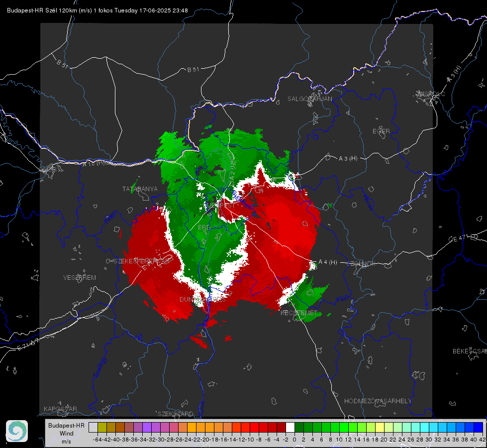Click the -64 value on the legend scale

click(x=97, y=440)
